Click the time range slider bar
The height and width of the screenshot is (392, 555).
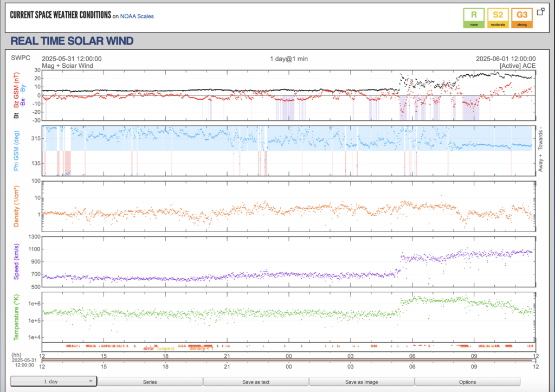pyautogui.click(x=288, y=361)
